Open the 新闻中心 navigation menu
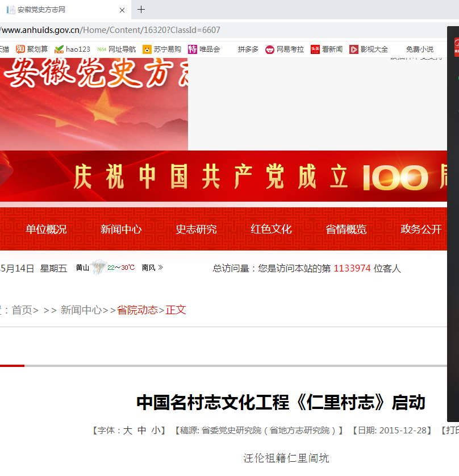Image resolution: width=459 pixels, height=476 pixels. pos(120,229)
